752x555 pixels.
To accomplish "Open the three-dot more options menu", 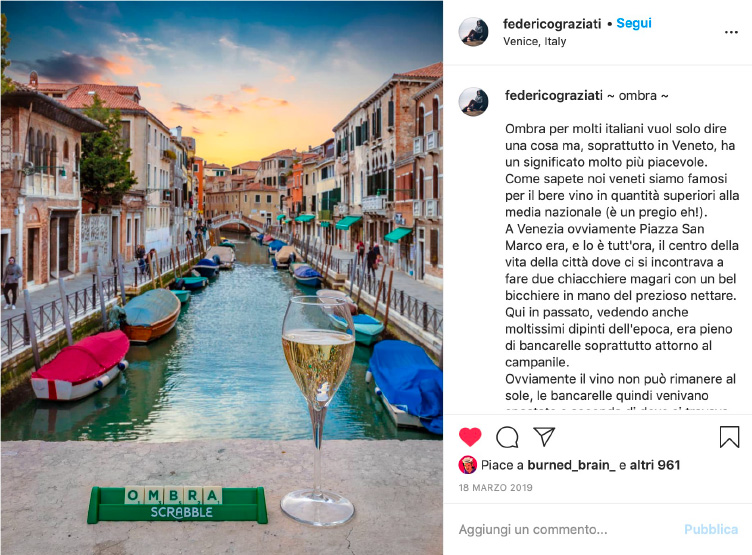I will [x=731, y=32].
